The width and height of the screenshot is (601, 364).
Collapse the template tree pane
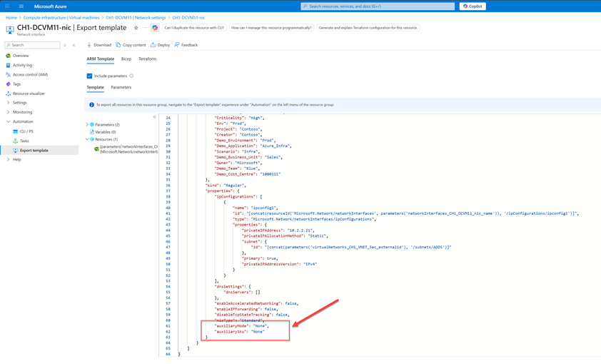154,117
